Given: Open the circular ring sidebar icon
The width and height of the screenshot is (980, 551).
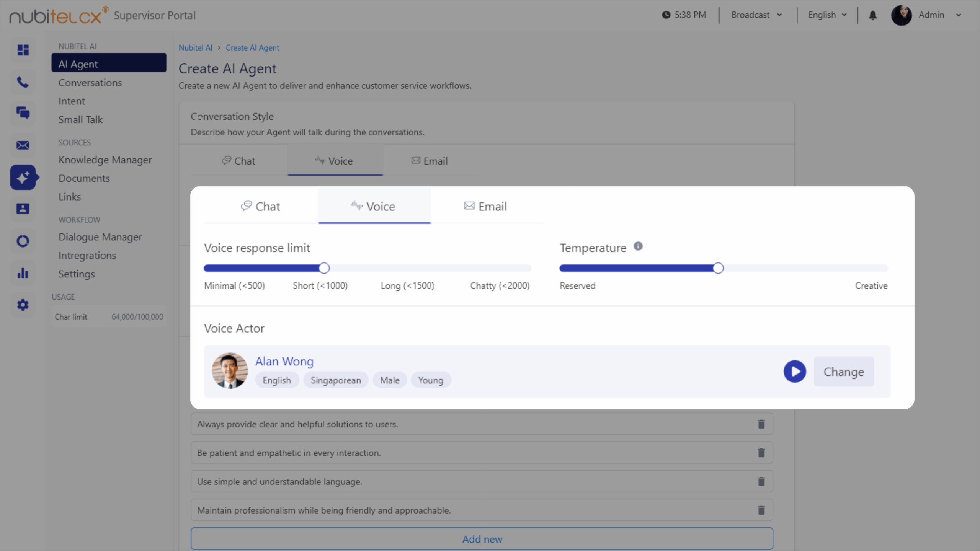Looking at the screenshot, I should pos(23,241).
